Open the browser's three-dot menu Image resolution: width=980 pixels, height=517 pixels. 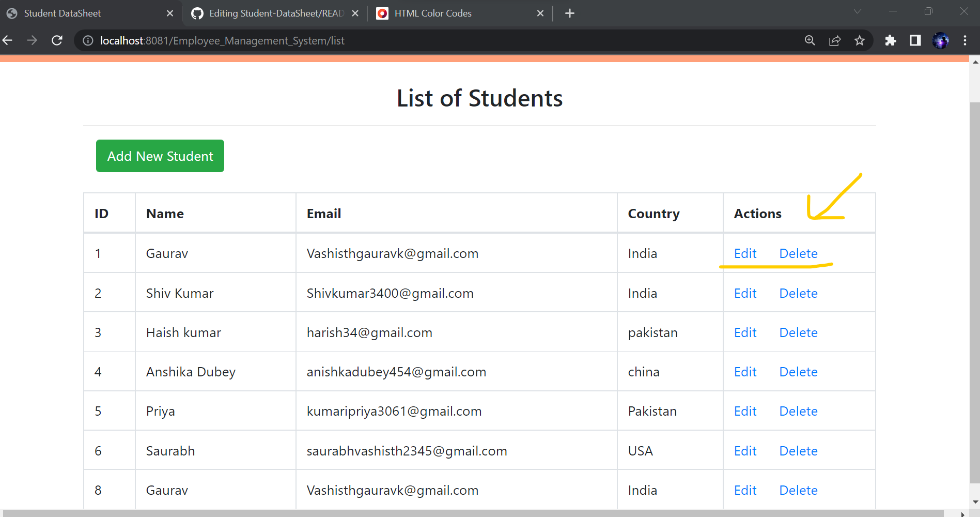coord(965,40)
